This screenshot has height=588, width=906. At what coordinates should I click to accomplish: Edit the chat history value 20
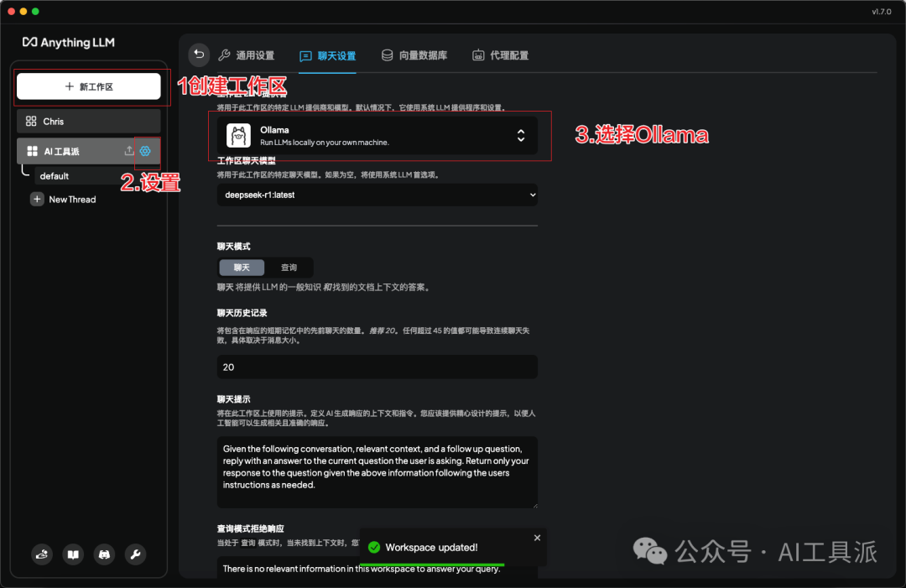[x=377, y=367]
